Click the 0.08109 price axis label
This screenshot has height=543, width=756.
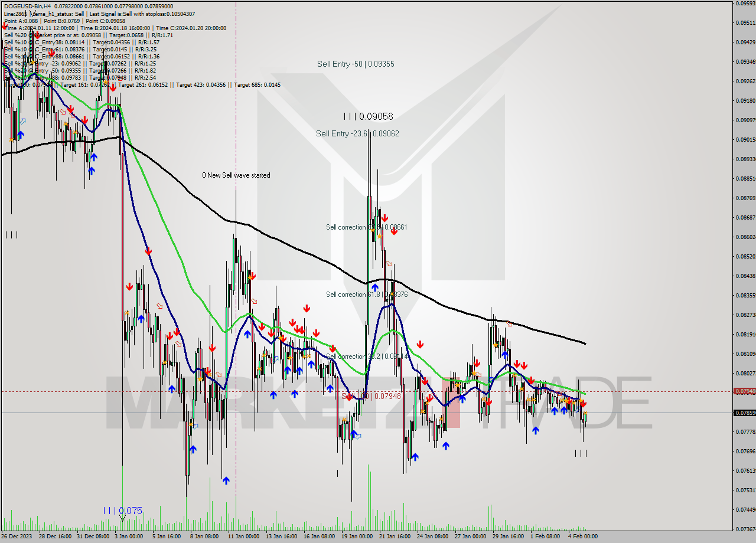click(x=744, y=354)
